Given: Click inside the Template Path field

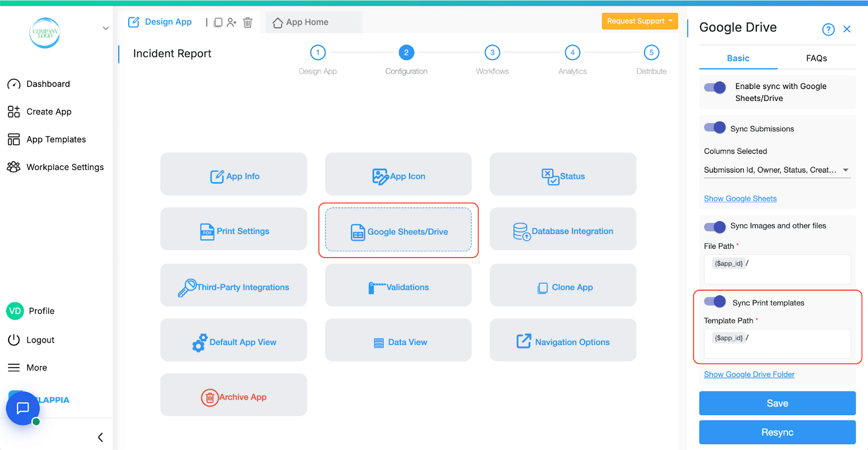Looking at the screenshot, I should coord(777,344).
